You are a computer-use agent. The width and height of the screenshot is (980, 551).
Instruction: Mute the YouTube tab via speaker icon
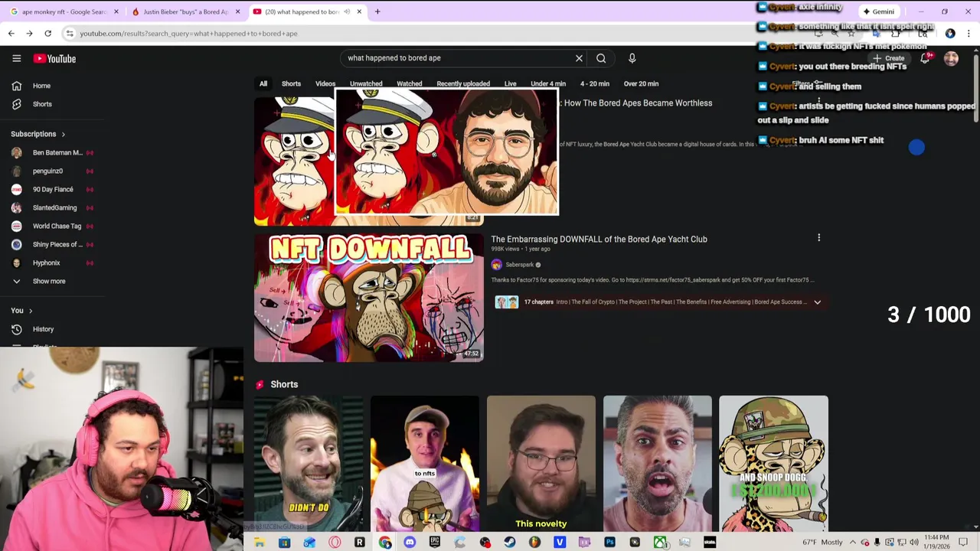(347, 11)
